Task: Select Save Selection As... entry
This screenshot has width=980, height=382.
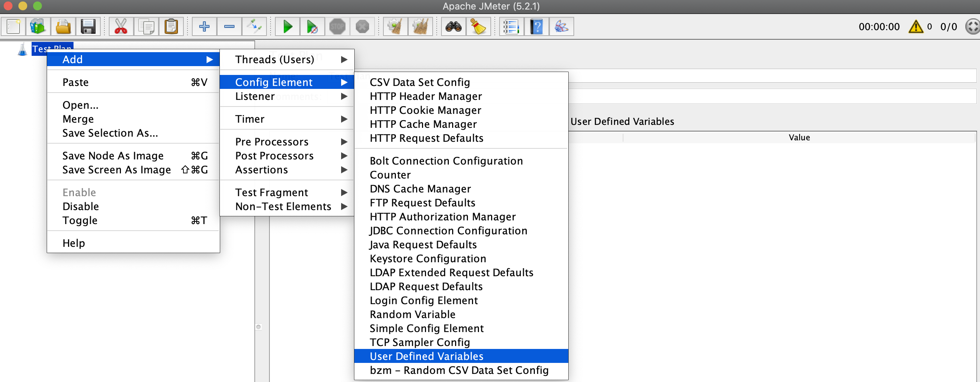Action: pos(133,133)
